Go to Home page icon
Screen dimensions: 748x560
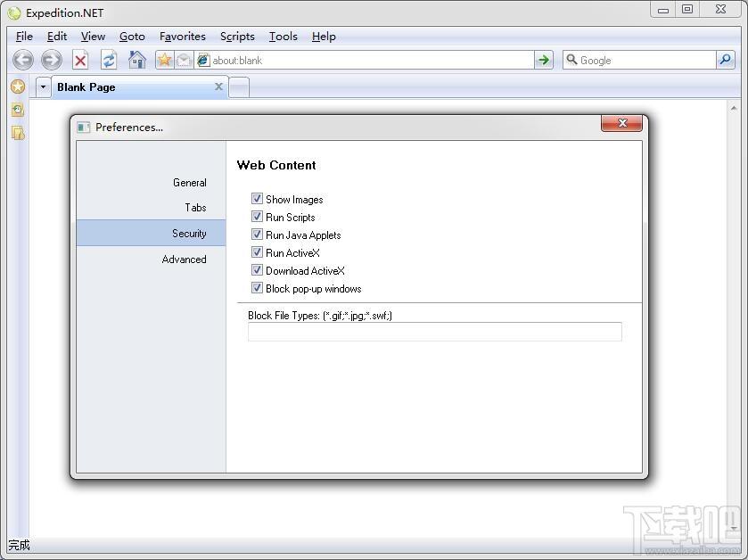point(137,60)
